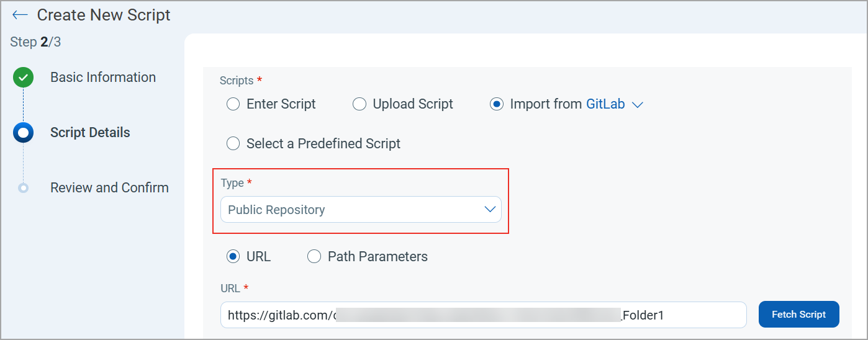Select the URL radio button
This screenshot has height=340, width=868.
233,256
